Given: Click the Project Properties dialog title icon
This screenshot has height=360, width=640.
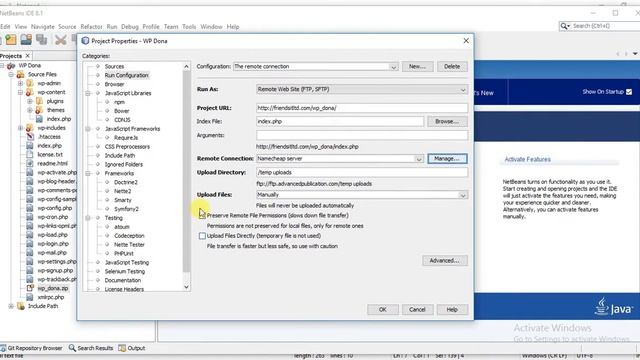Looking at the screenshot, I should point(85,41).
